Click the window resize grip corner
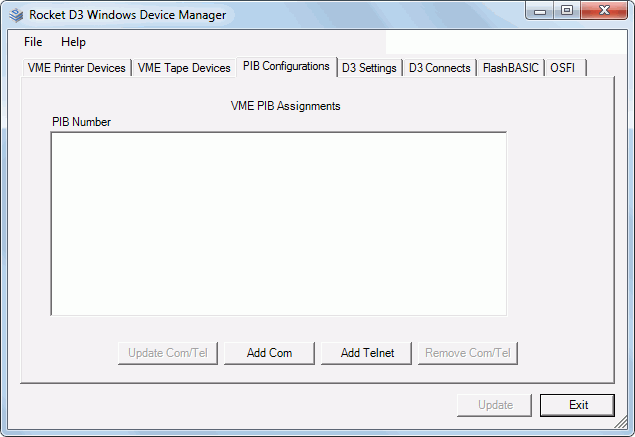Screen dimensions: 635x437 point(621,423)
